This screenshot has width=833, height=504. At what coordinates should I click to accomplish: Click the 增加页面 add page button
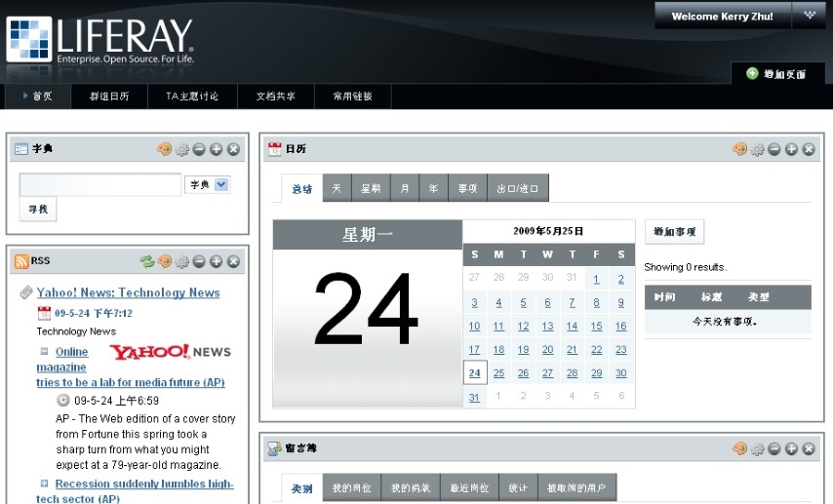point(778,73)
